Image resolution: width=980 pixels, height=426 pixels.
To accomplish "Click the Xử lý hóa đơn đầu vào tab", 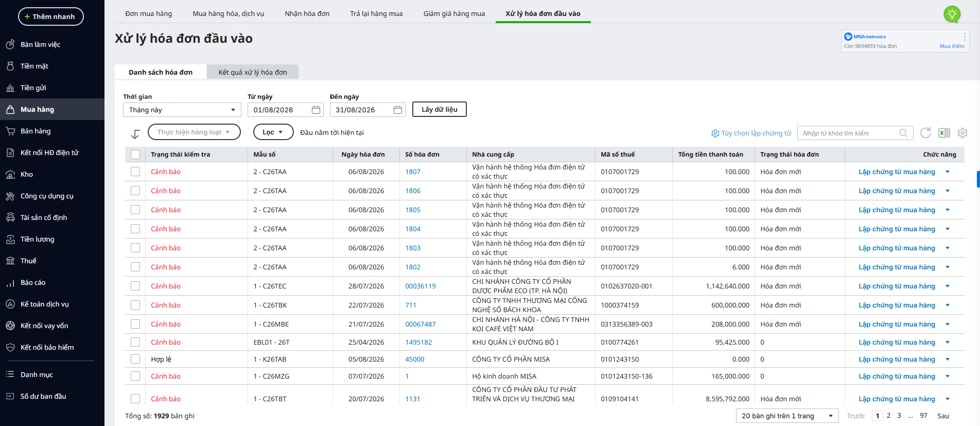I will point(543,13).
